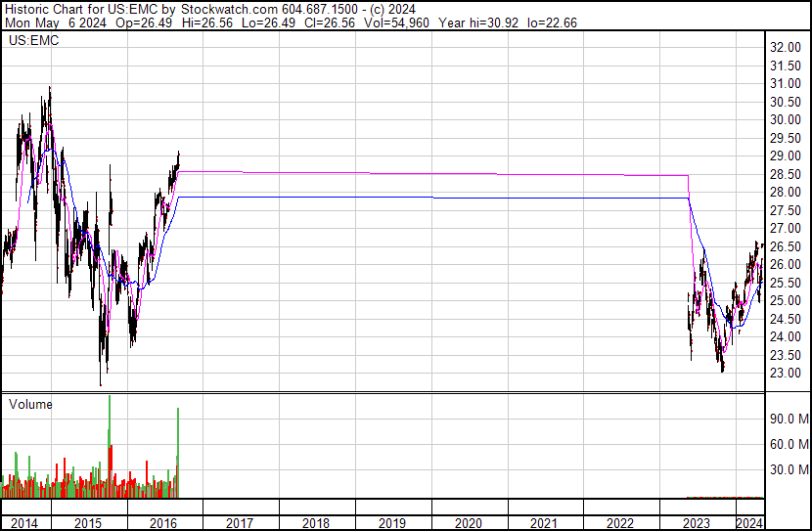Click the 25.50 price axis label
The image size is (812, 531).
pos(786,283)
